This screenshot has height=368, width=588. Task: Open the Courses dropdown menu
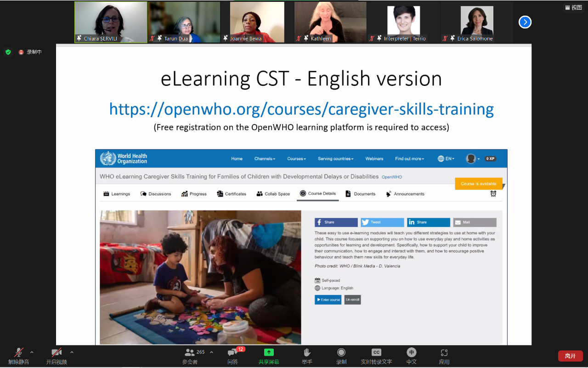pos(296,159)
